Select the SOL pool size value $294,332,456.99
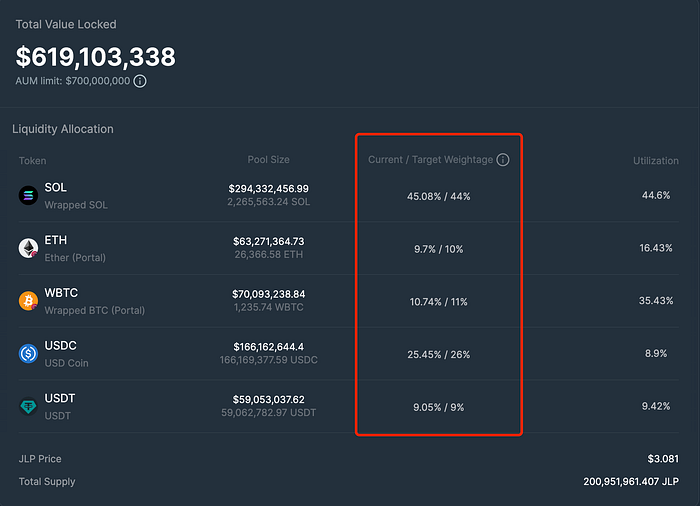This screenshot has height=506, width=700. coord(269,188)
